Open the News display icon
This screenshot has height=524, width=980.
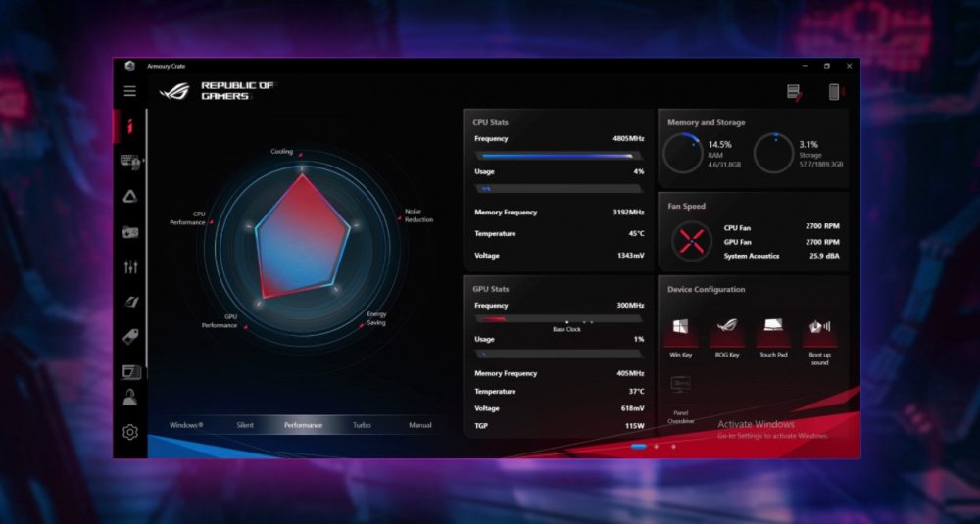pyautogui.click(x=130, y=372)
